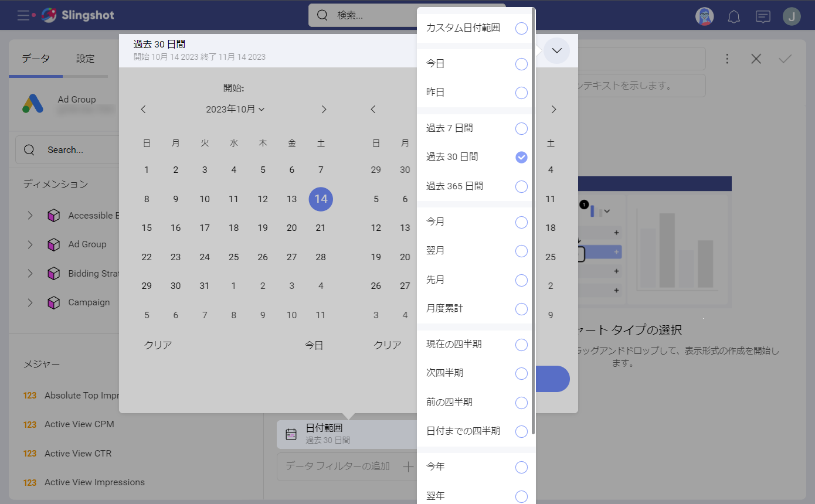This screenshot has width=815, height=504.
Task: Select Absolute Top Impr measure
Action: pos(82,396)
